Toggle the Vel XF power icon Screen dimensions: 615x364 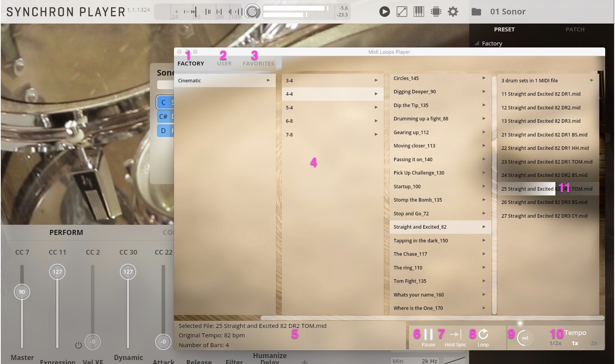pos(79,345)
